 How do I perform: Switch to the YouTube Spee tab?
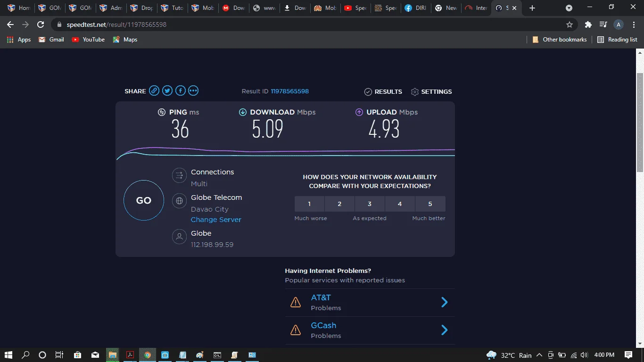click(x=355, y=8)
